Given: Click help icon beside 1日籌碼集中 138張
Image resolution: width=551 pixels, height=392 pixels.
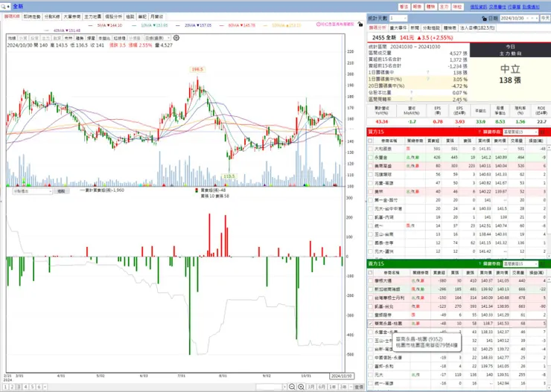Looking at the screenshot, I should pos(427,72).
